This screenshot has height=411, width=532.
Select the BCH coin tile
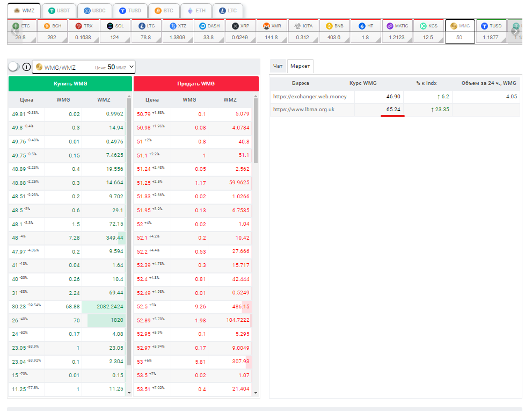[54, 32]
